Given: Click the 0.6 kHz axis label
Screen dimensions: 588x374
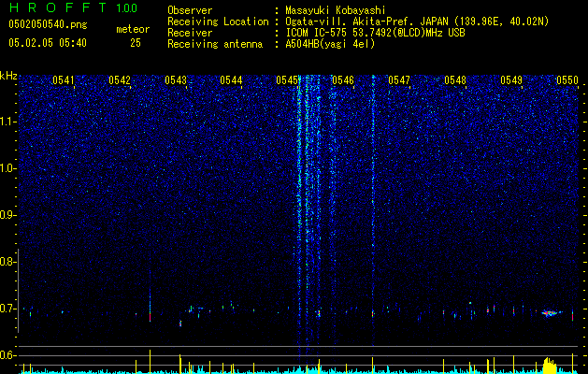Looking at the screenshot, I should 7,355.
